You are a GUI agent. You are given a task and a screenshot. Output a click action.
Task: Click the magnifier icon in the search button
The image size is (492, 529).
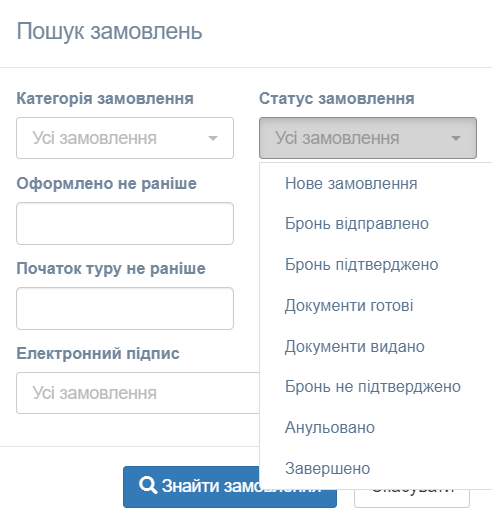coord(148,485)
